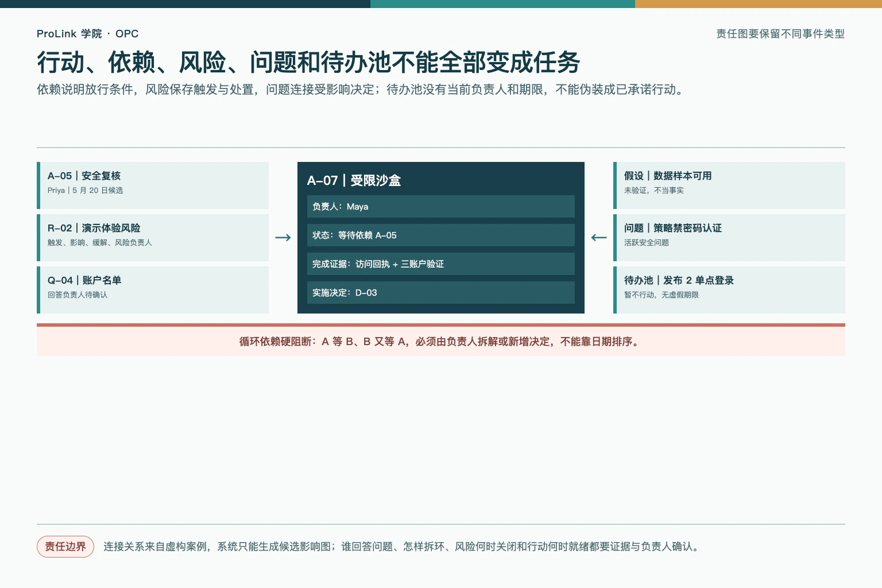Select the 状态：等待依赖 A-05 row
Image resolution: width=882 pixels, height=588 pixels.
[x=441, y=235]
